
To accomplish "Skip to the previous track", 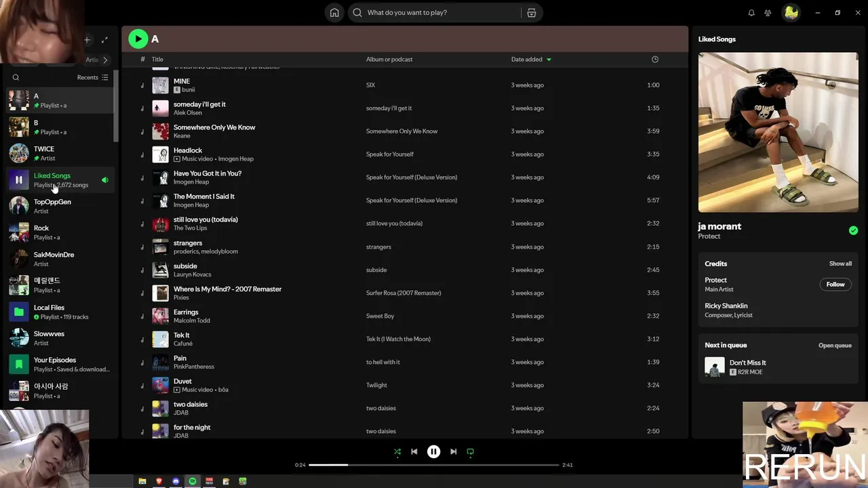I will pyautogui.click(x=414, y=451).
